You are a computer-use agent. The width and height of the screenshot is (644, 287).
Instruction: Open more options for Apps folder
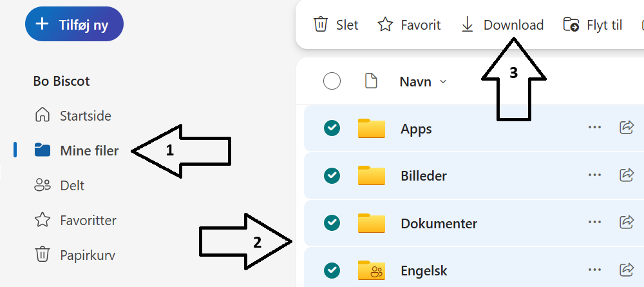point(594,128)
